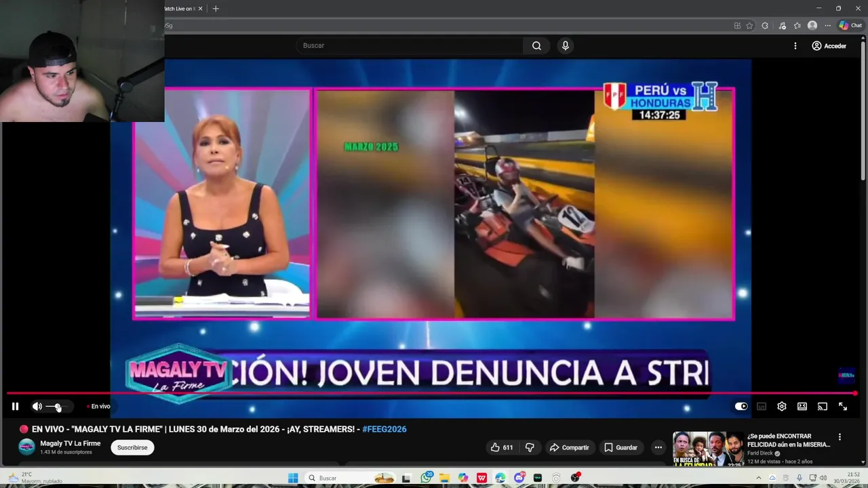Share the video via Compartir
This screenshot has height=488, width=868.
point(570,447)
